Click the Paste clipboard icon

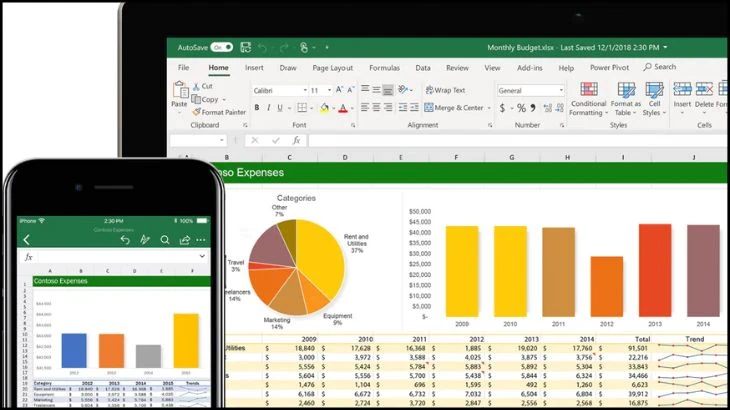pyautogui.click(x=180, y=90)
